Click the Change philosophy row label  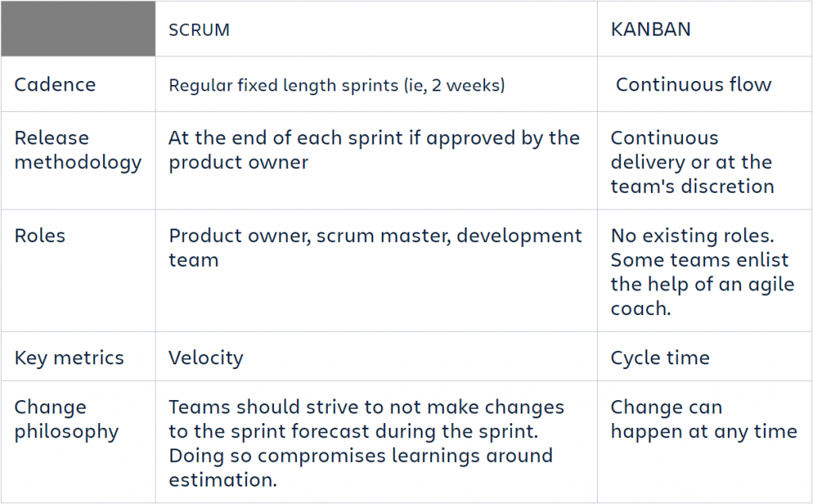point(67,419)
